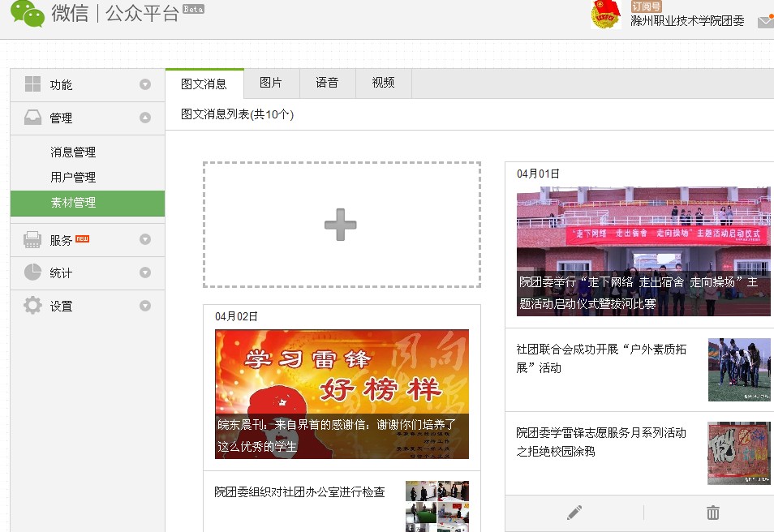
Task: Click the WeChat logo icon
Action: pos(28,14)
